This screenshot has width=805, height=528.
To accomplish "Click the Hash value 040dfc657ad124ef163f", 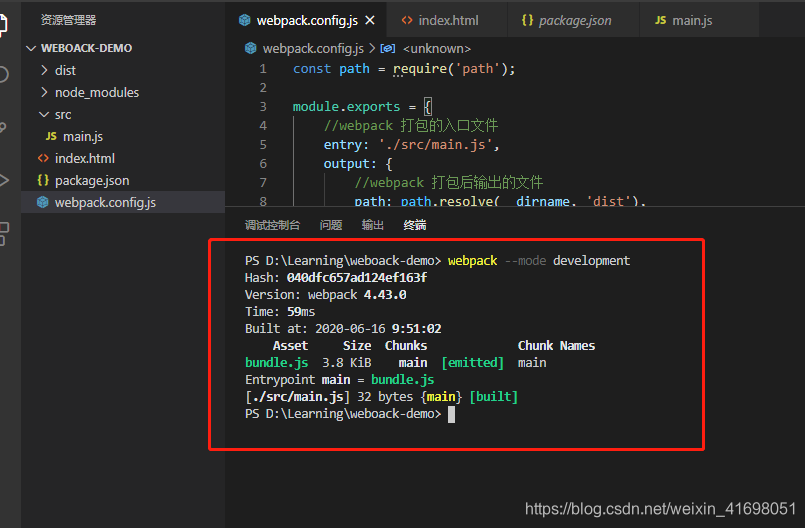I will pyautogui.click(x=357, y=278).
